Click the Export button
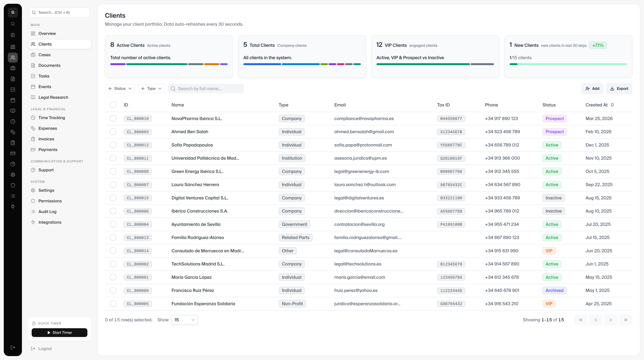 point(619,89)
